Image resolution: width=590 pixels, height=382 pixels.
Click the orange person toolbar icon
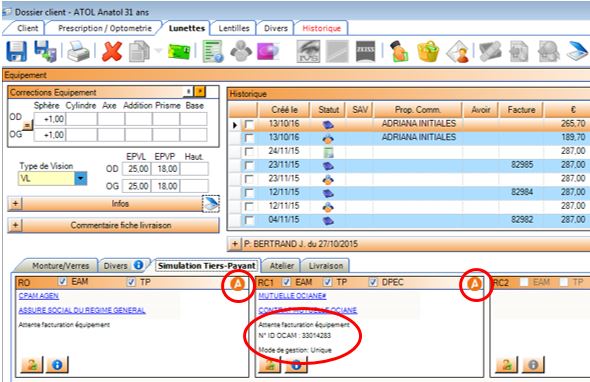399,51
